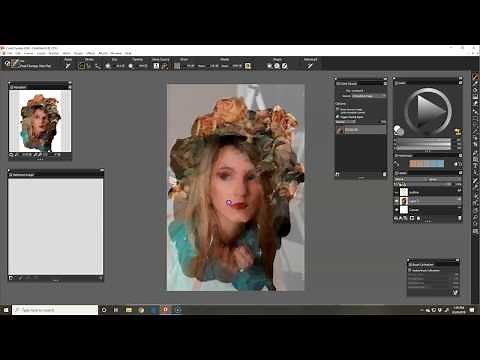Select the Layer 1 row in Layers panel
This screenshot has height=360, width=480.
pyautogui.click(x=428, y=201)
